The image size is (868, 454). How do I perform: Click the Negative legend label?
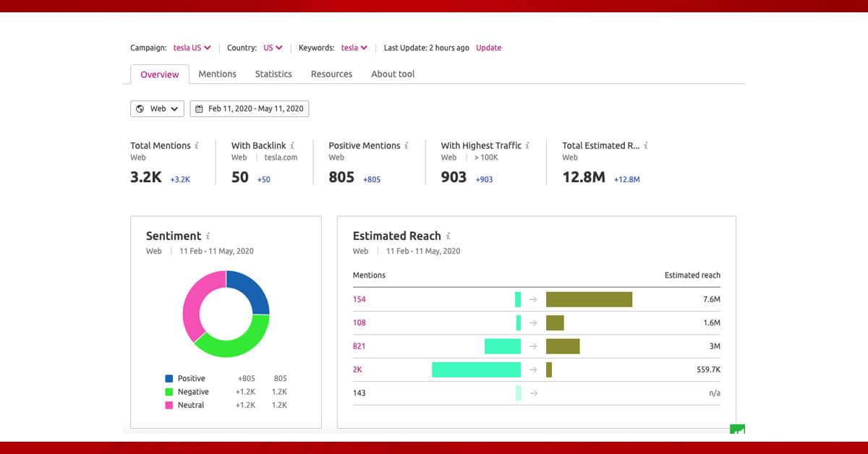coord(193,392)
